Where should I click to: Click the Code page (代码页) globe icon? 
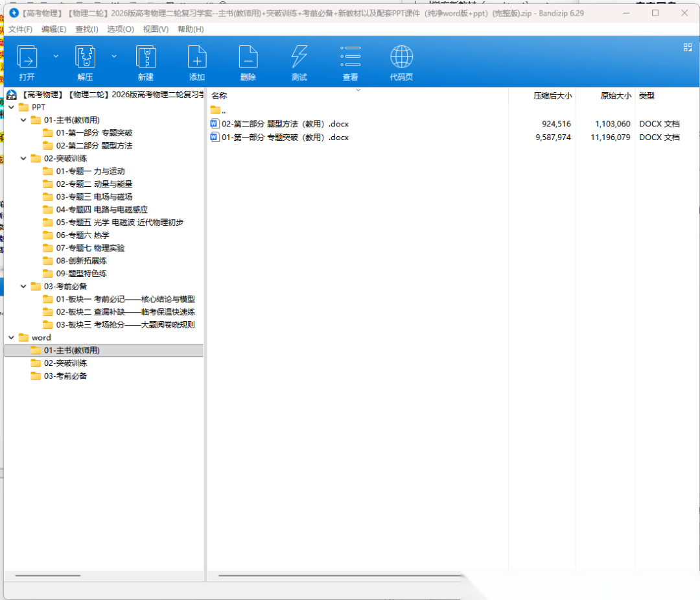click(x=401, y=58)
